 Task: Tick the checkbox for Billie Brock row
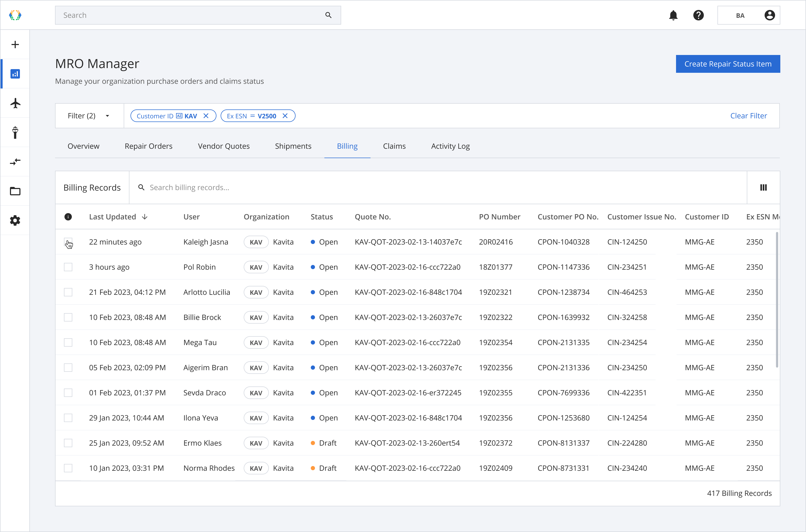(x=68, y=317)
